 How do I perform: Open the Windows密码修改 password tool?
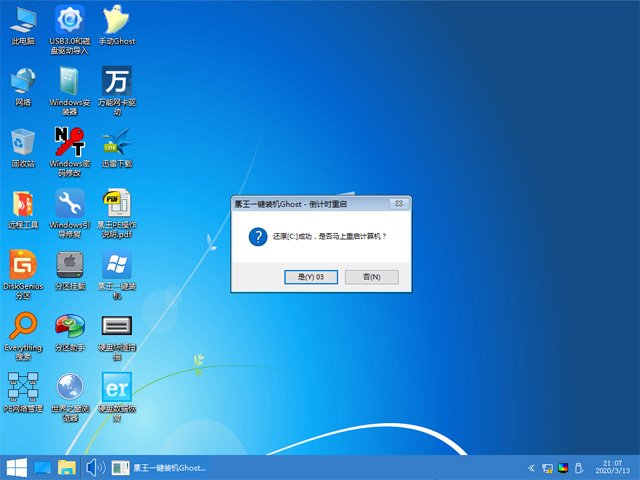coord(69,141)
